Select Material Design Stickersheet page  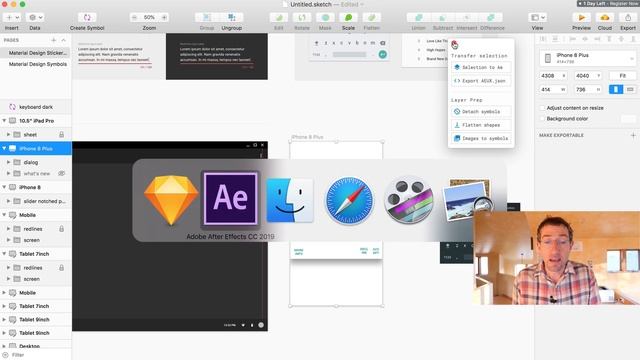coord(36,53)
